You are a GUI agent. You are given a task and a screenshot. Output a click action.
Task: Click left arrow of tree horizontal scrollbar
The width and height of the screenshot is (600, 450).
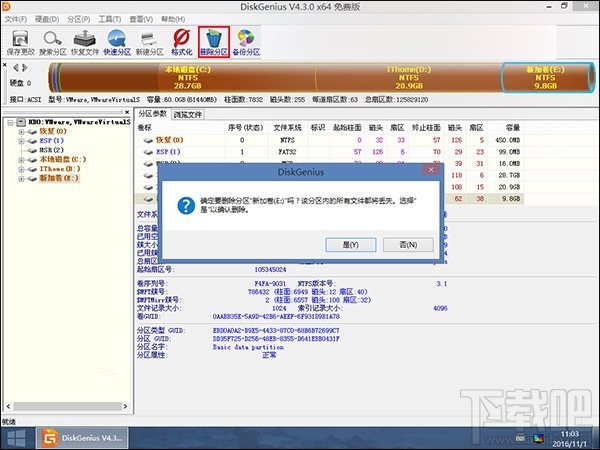[x=8, y=406]
